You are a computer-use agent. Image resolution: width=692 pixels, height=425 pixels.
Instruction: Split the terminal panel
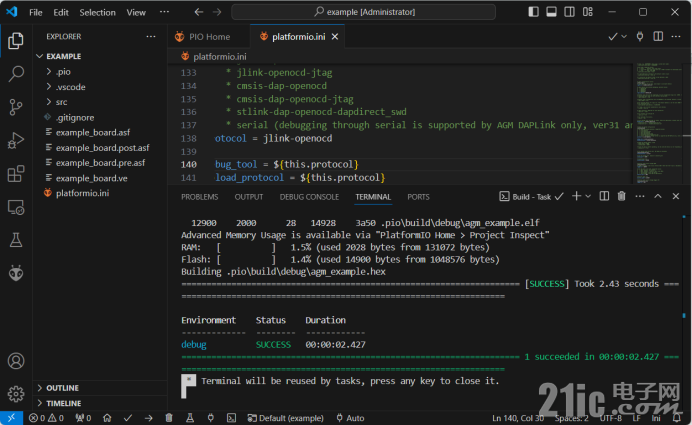[x=604, y=196]
